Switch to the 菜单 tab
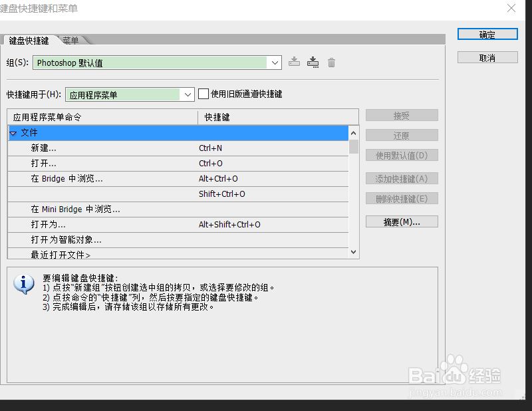Screen dimensions: 532x411 click(70, 41)
